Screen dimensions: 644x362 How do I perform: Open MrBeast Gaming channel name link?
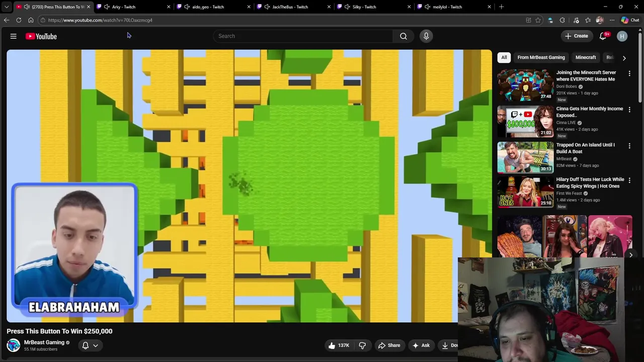pos(44,342)
